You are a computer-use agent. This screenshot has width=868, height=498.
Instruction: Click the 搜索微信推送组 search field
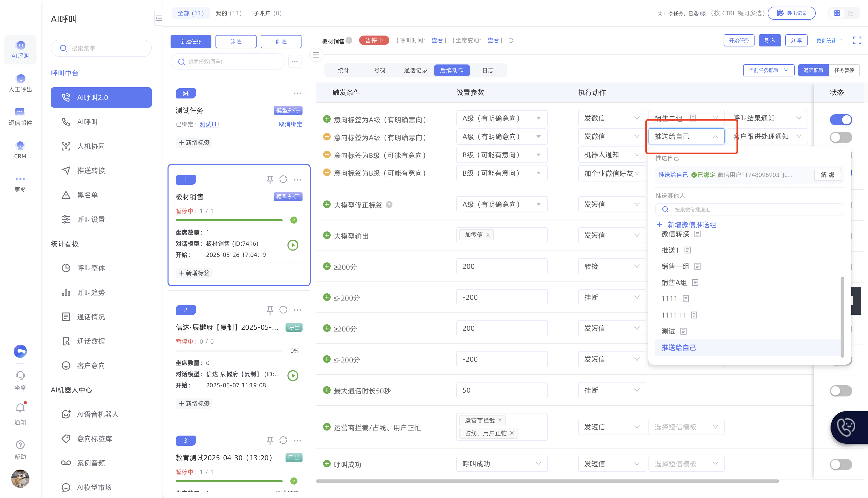click(749, 209)
